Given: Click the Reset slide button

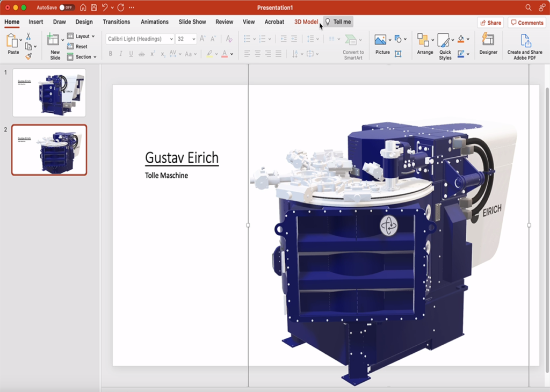Looking at the screenshot, I should tap(77, 46).
